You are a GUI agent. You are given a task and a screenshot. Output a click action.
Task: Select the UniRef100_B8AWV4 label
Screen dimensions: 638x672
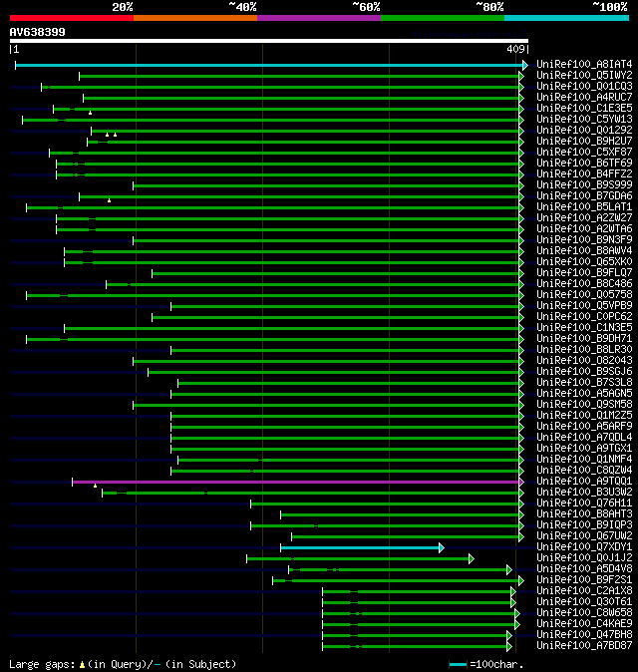pyautogui.click(x=584, y=250)
